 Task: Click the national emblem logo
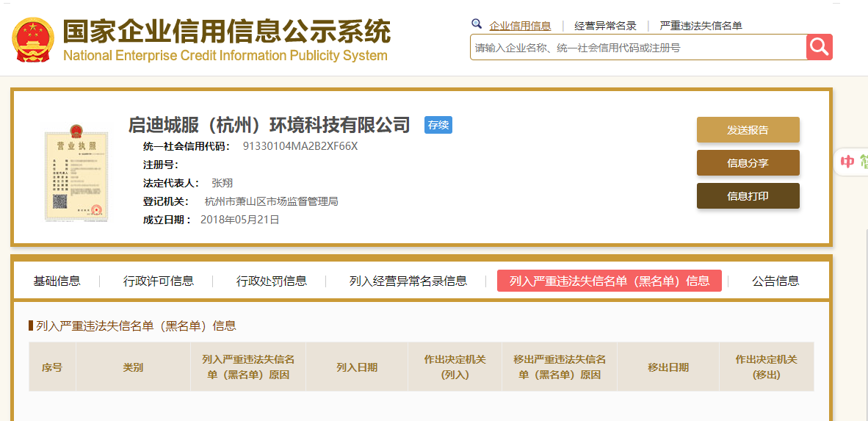34,40
